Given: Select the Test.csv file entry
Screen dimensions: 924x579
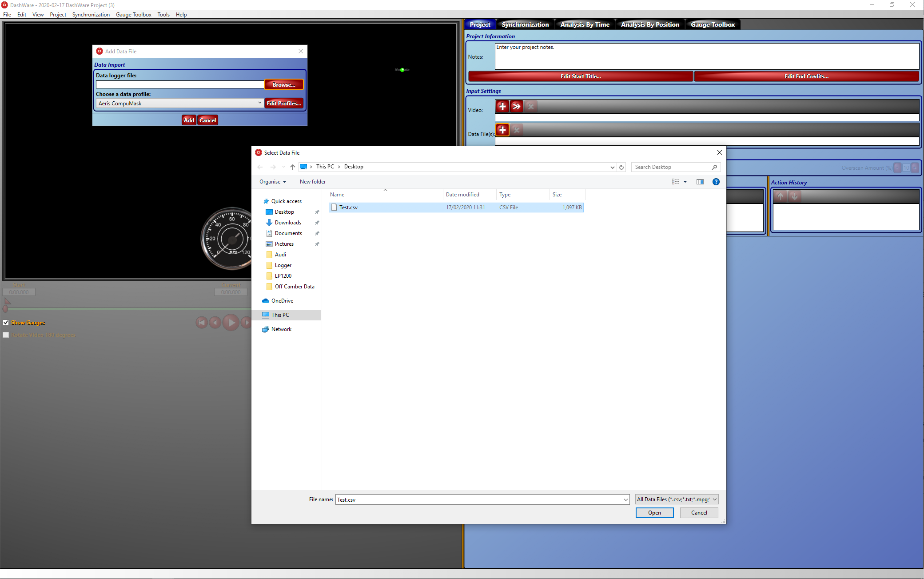Looking at the screenshot, I should [348, 208].
